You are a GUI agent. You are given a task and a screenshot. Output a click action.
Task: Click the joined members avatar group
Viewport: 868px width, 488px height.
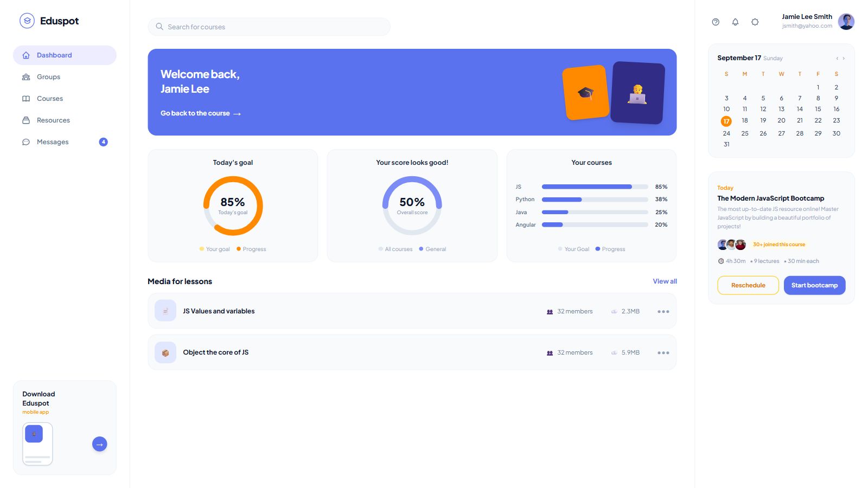pyautogui.click(x=731, y=245)
